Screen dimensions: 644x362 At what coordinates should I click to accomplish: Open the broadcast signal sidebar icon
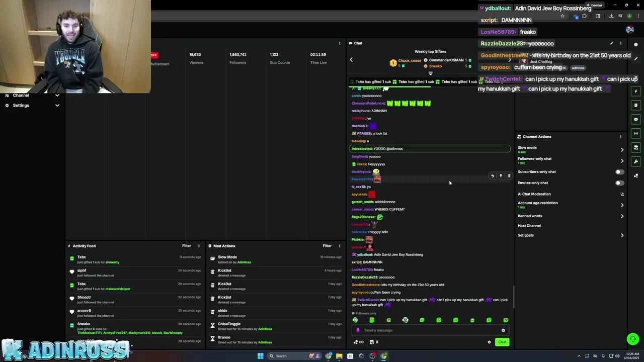coord(636,133)
